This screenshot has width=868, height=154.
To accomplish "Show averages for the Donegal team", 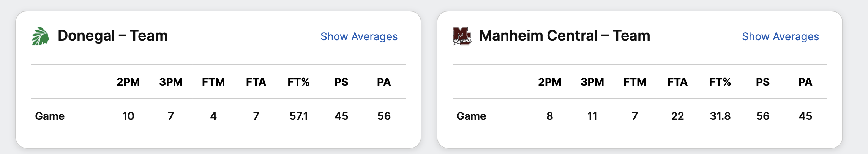I will point(359,36).
